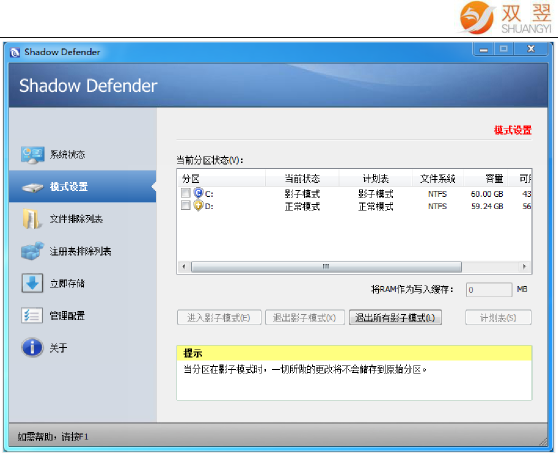Click the 退出所有影子模式 button

pos(395,317)
